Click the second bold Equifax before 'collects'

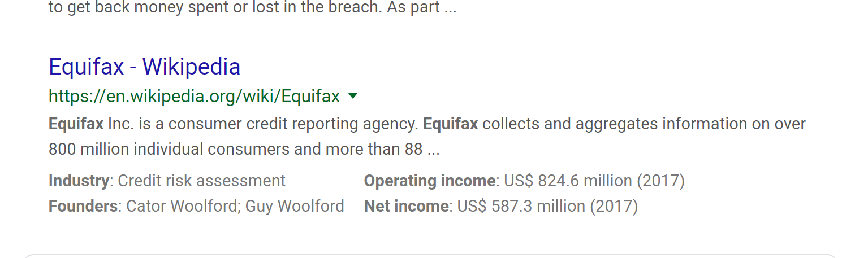[x=450, y=124]
